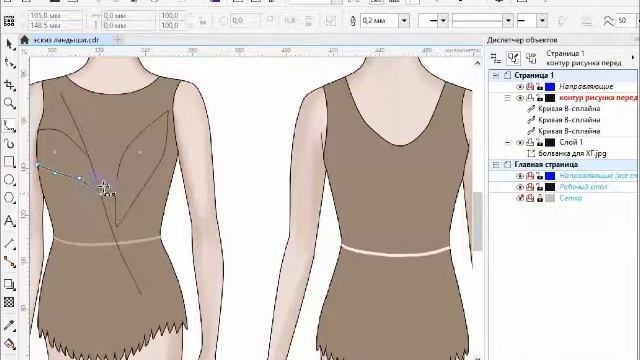Toggle lock icon of Сетка layer
This screenshot has width=640, height=360.
pos(540,198)
